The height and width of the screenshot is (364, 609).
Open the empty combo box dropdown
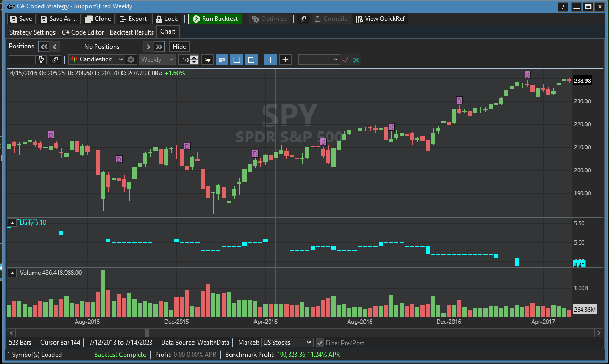[335, 60]
